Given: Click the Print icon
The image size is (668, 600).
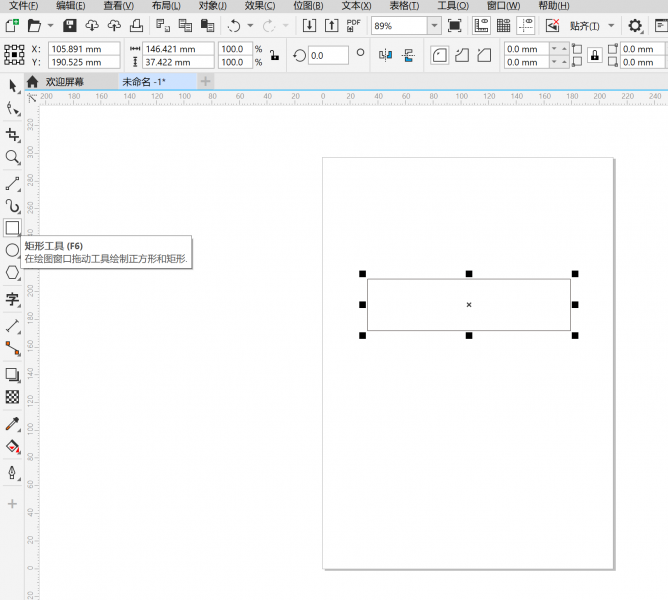Looking at the screenshot, I should 136,26.
